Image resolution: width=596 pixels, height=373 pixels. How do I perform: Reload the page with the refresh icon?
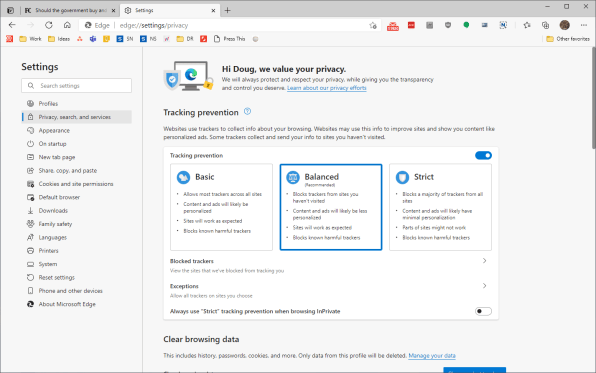point(49,25)
